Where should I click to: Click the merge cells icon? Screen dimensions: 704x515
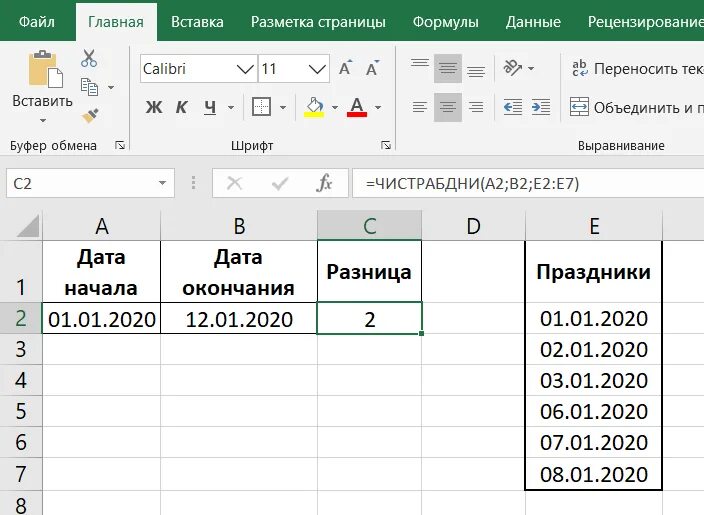tap(579, 107)
